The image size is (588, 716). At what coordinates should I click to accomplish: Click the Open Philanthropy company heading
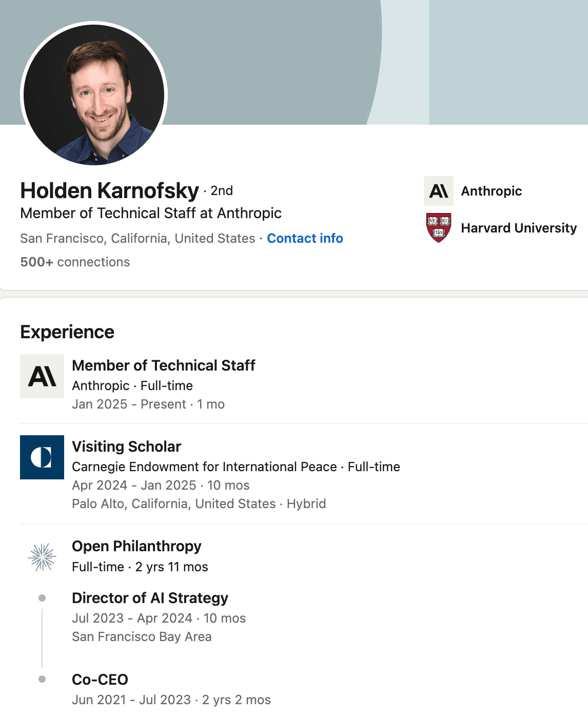(x=136, y=546)
